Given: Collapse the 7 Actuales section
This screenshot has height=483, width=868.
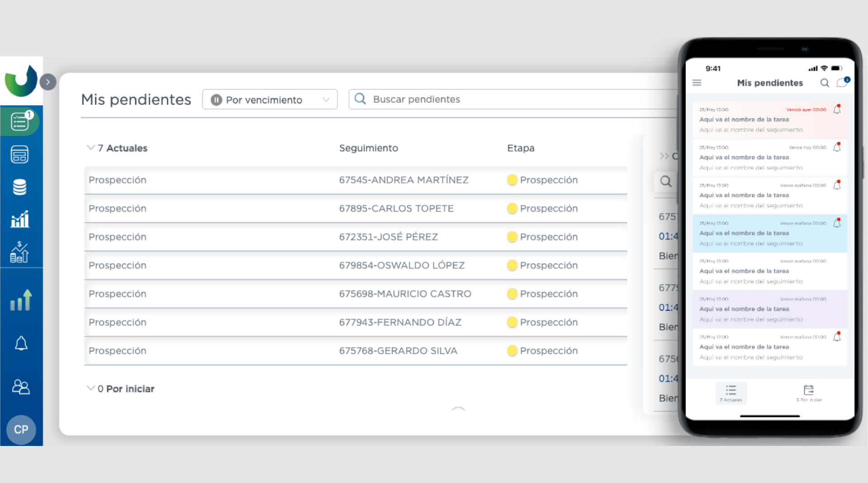Looking at the screenshot, I should pyautogui.click(x=91, y=148).
